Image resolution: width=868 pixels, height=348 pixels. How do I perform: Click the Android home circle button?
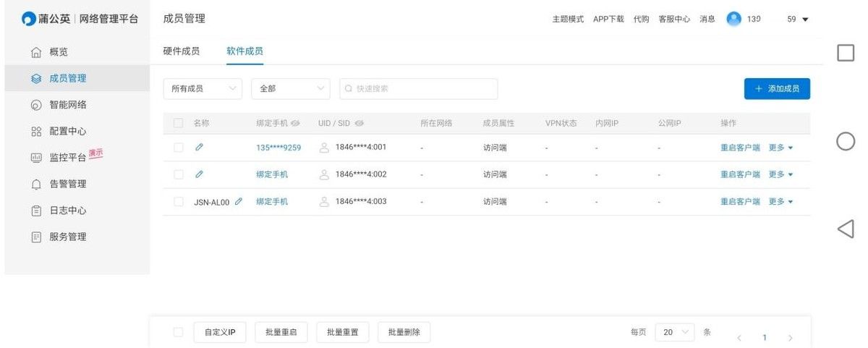pos(846,141)
